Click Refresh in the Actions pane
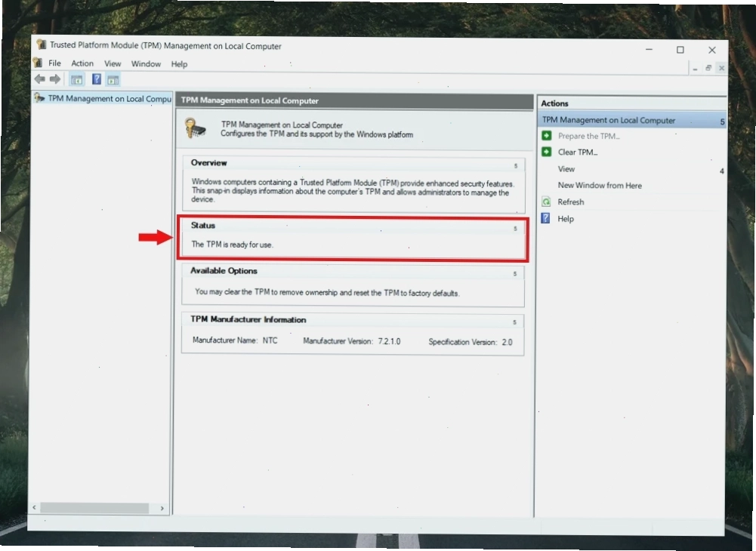 571,202
